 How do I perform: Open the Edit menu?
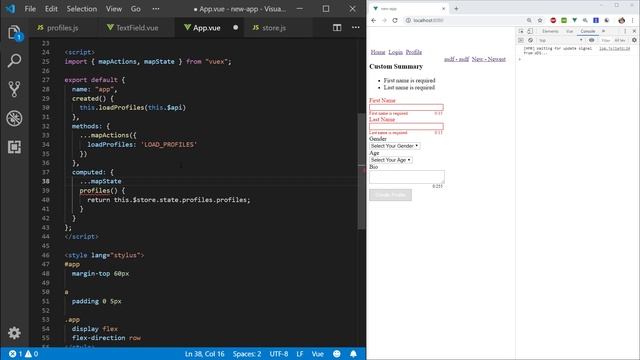pyautogui.click(x=51, y=9)
